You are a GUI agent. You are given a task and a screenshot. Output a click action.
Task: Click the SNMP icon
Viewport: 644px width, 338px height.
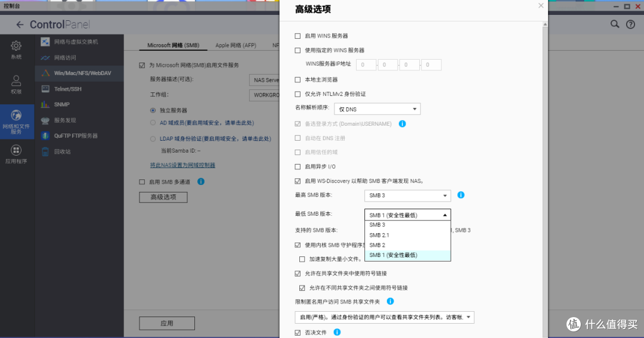[x=45, y=104]
